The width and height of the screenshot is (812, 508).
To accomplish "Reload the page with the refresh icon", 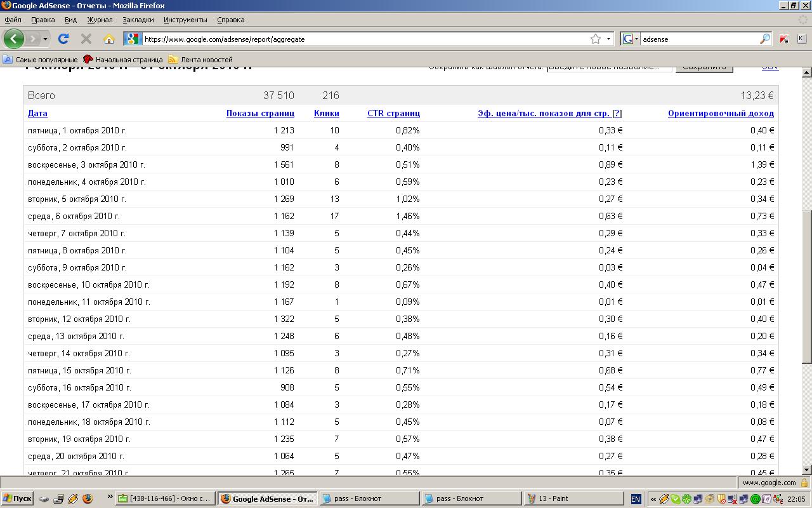I will coord(63,39).
